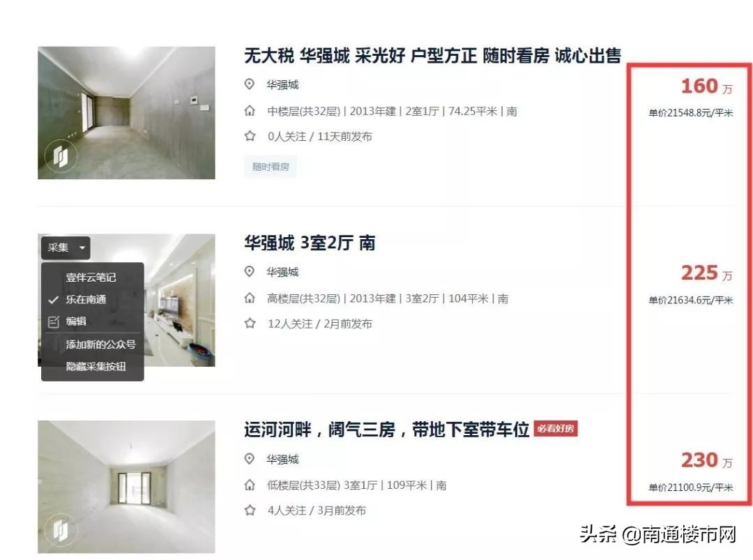This screenshot has width=753, height=560.
Task: Click the arrow on the 采集 button
Action: pyautogui.click(x=82, y=248)
